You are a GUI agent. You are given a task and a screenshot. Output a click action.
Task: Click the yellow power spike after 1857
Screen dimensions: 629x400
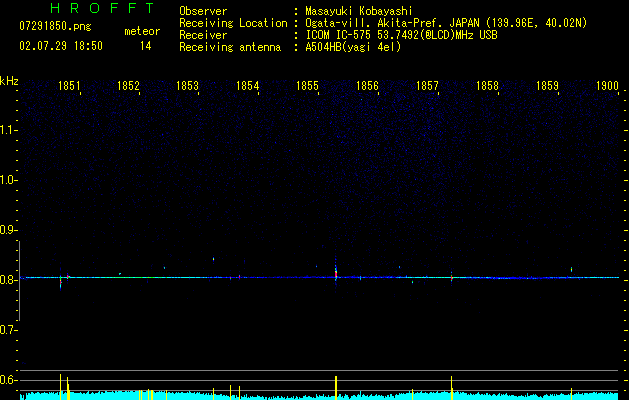click(452, 388)
